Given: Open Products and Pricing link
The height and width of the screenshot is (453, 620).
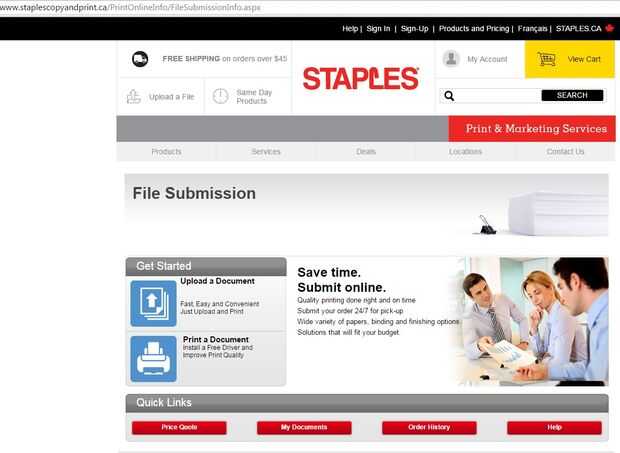Looking at the screenshot, I should pyautogui.click(x=474, y=28).
